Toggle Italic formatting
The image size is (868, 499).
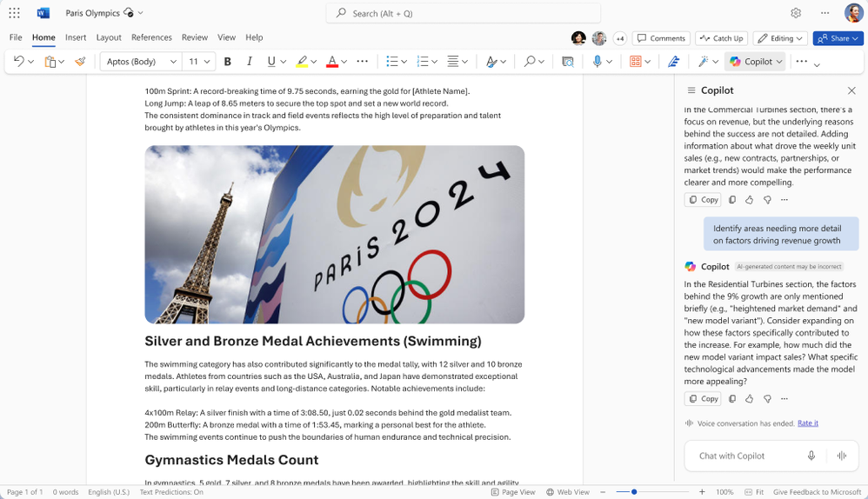pos(250,62)
